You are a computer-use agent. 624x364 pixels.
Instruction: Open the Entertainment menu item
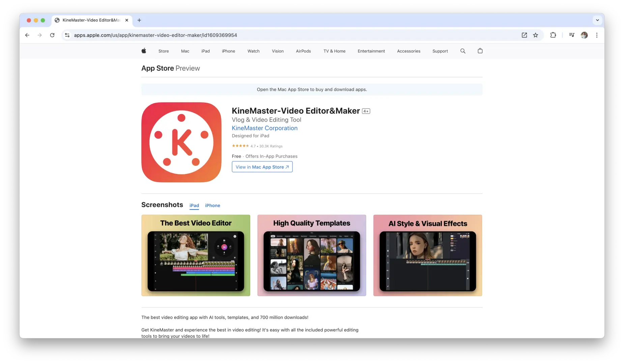pyautogui.click(x=371, y=51)
